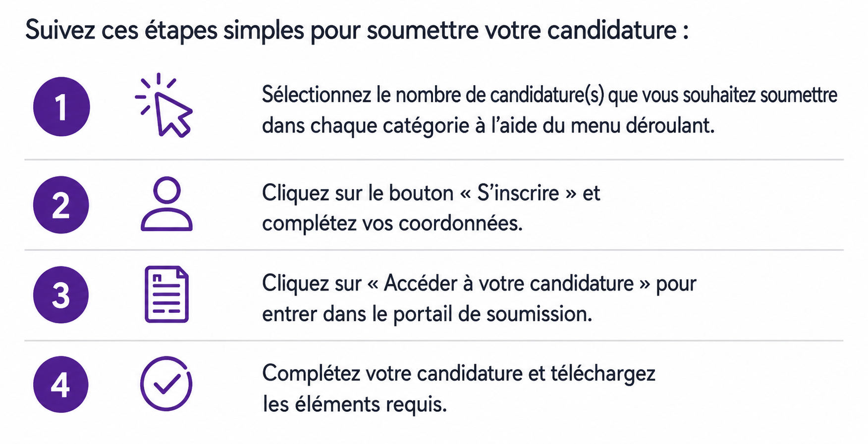Viewport: 868px width, 444px height.
Task: Click the divider line below step 1
Action: click(434, 160)
